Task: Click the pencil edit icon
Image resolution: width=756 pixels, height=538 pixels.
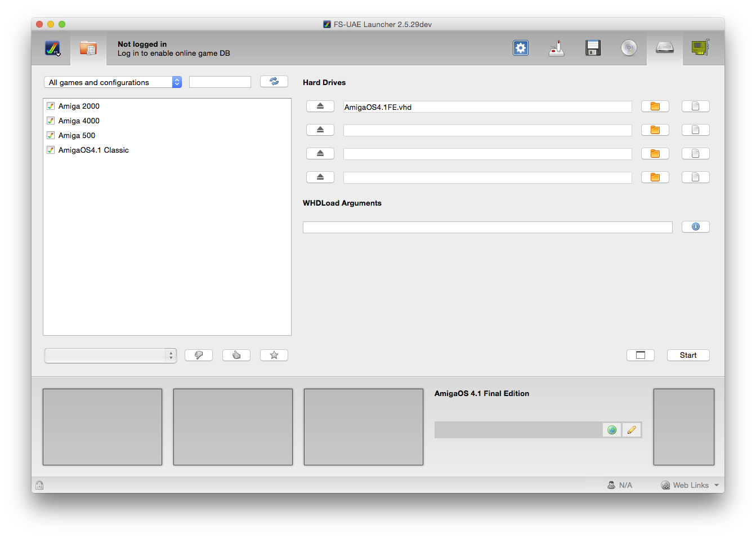Action: coord(632,430)
